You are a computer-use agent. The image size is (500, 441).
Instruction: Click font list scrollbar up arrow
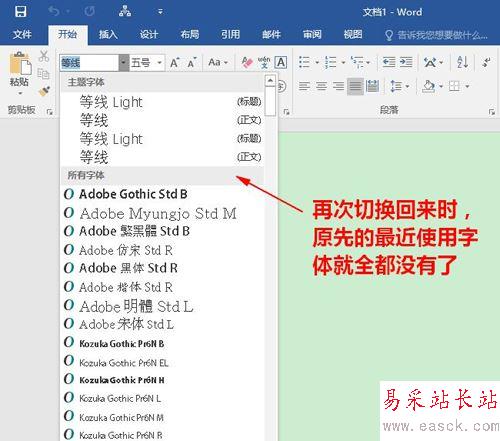point(270,80)
